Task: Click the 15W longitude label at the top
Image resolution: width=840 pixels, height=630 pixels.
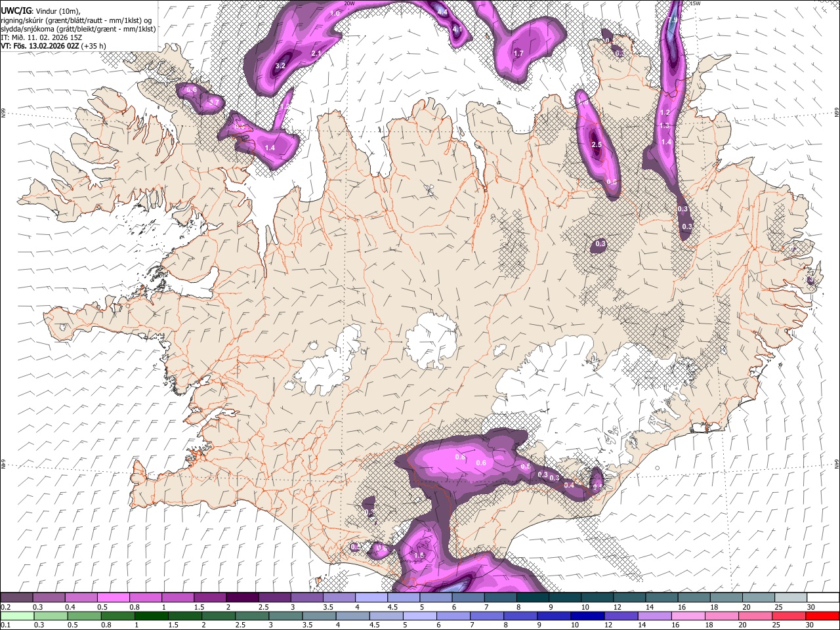Action: tap(695, 3)
